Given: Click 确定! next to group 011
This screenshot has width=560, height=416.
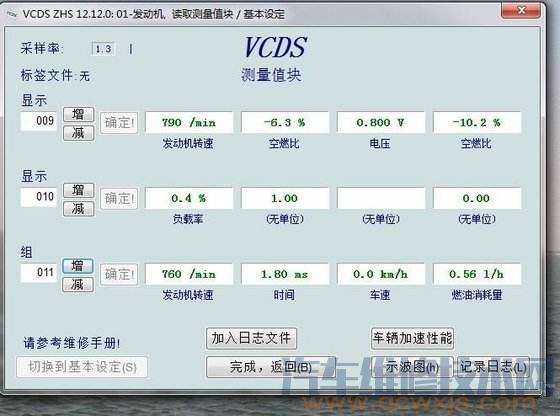Looking at the screenshot, I should 119,275.
